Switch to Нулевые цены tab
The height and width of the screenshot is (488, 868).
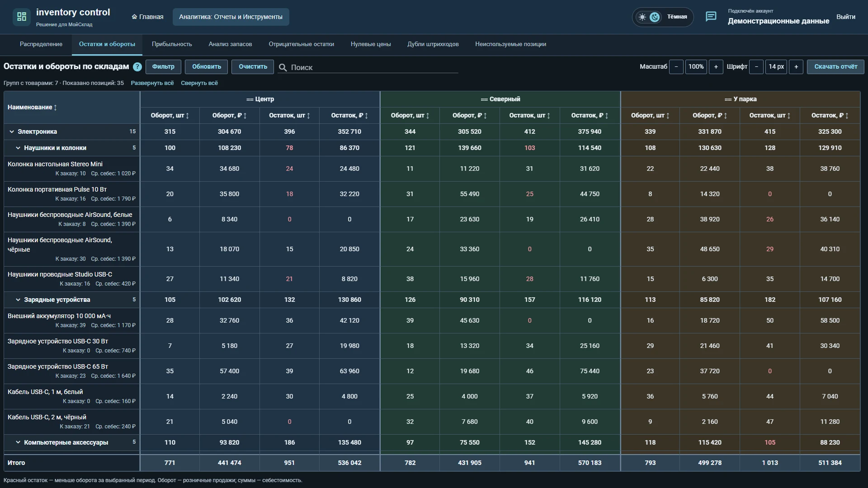click(371, 44)
